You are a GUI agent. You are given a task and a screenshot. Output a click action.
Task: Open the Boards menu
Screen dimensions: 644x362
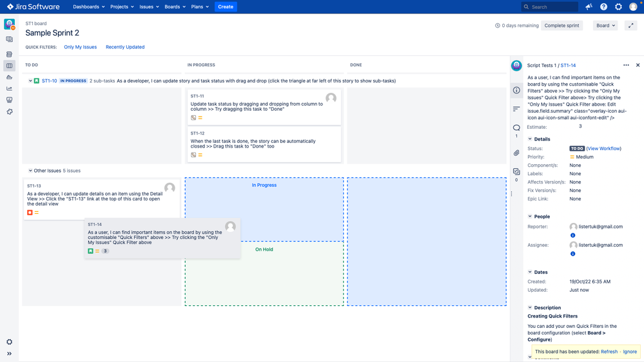[x=175, y=6]
